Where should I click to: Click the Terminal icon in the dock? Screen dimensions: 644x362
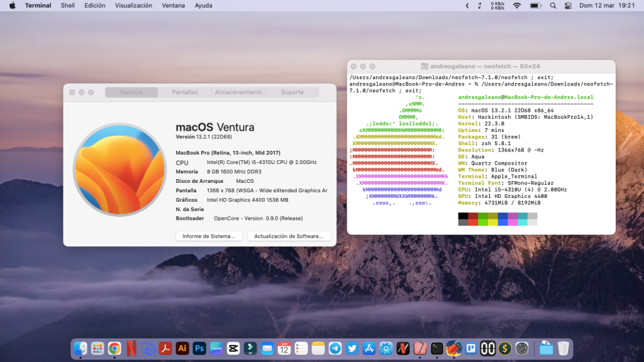coord(437,348)
